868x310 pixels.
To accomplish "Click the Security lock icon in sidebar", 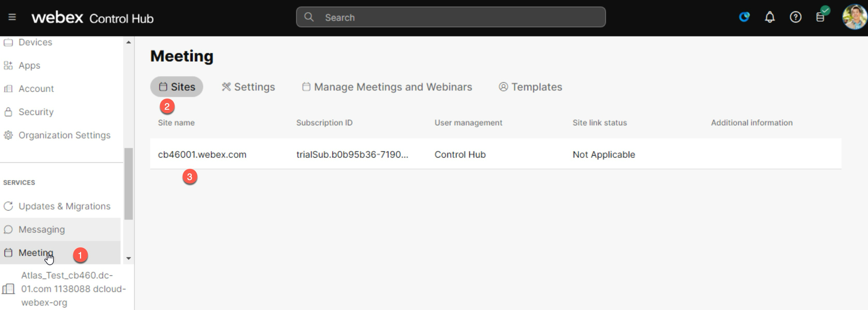I will (x=9, y=112).
